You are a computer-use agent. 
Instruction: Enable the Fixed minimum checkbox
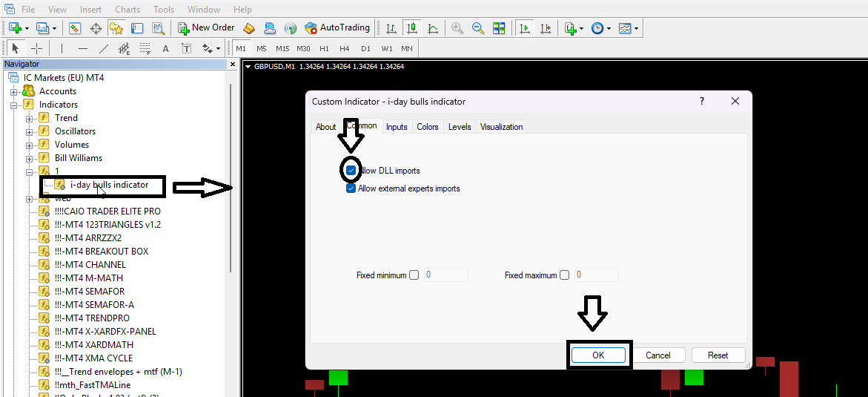[414, 275]
